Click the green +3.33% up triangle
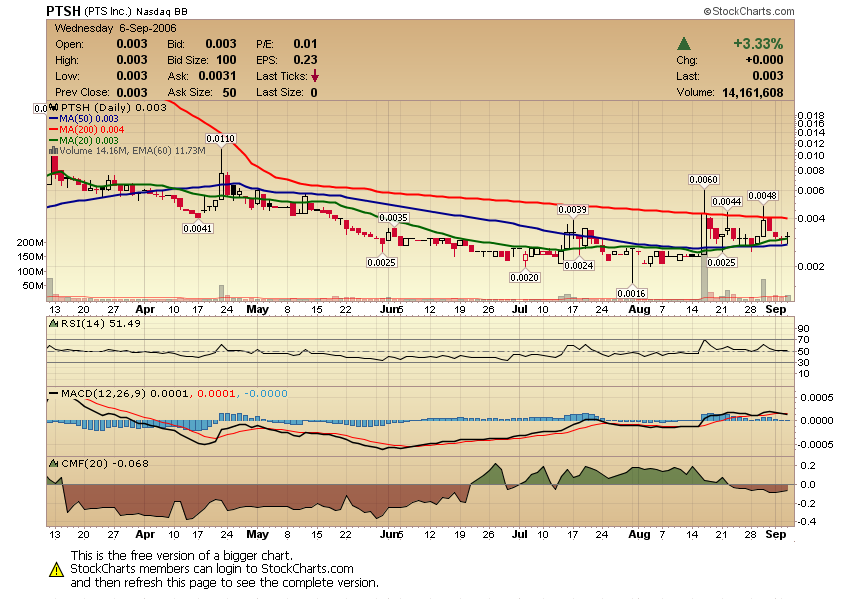The image size is (850, 600). [x=683, y=44]
